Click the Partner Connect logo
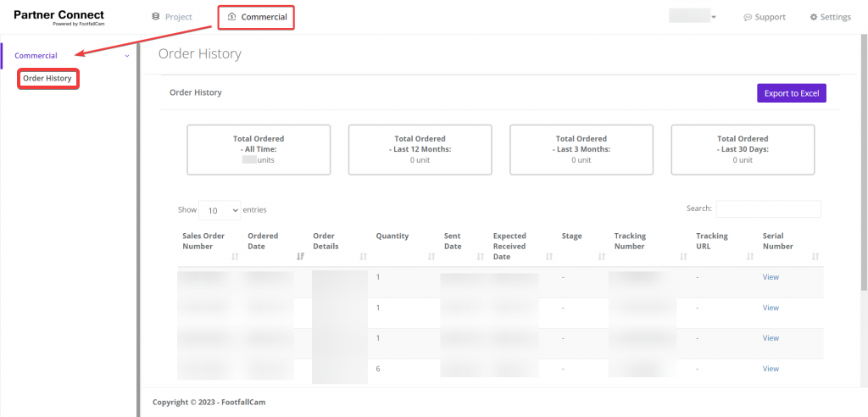 tap(58, 17)
